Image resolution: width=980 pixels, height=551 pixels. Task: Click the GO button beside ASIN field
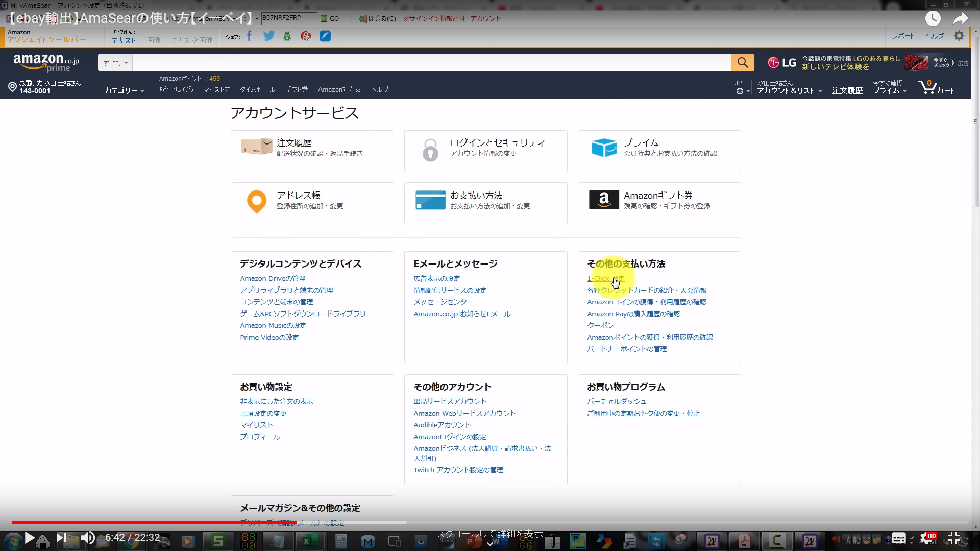(330, 18)
